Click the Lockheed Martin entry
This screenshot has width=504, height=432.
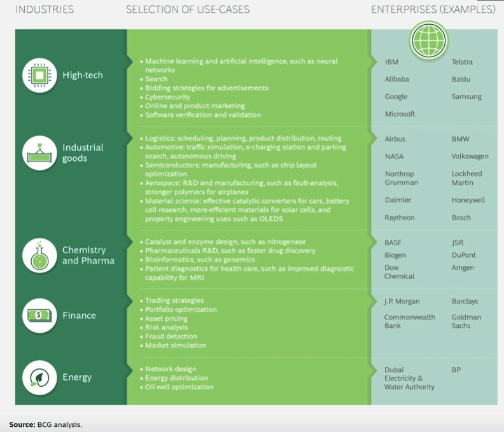coord(466,178)
